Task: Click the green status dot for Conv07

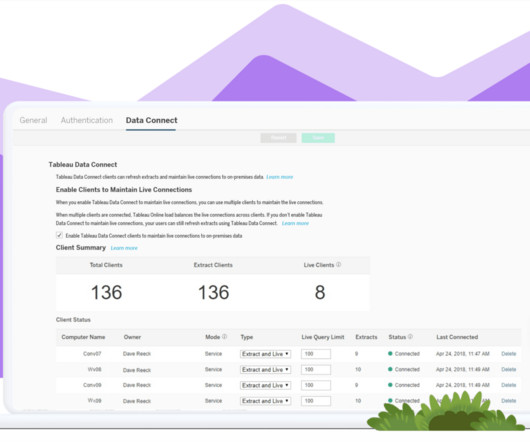Action: 390,353
